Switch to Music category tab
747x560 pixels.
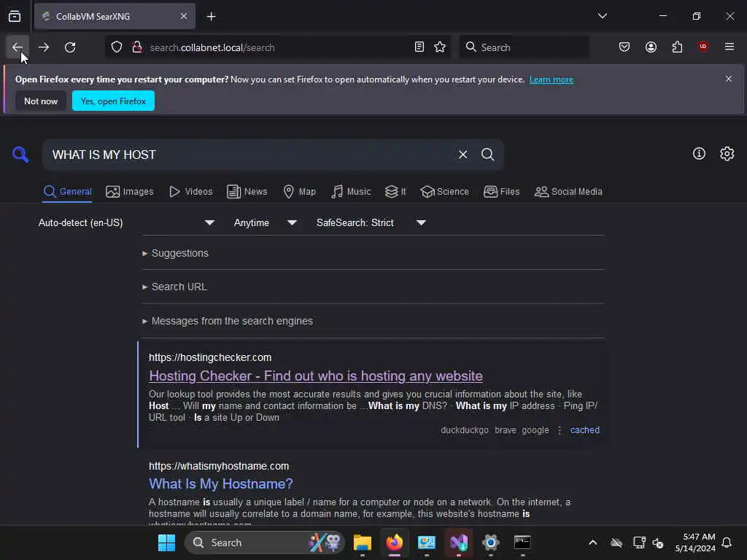[351, 192]
